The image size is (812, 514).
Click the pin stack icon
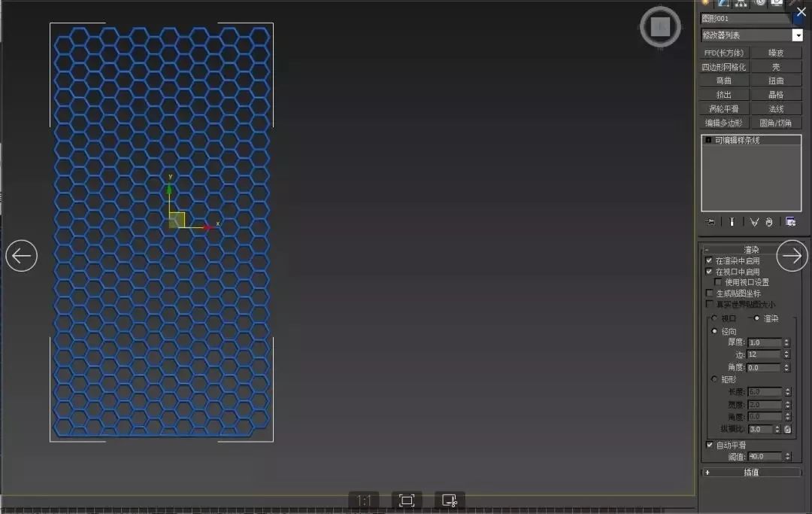point(710,222)
